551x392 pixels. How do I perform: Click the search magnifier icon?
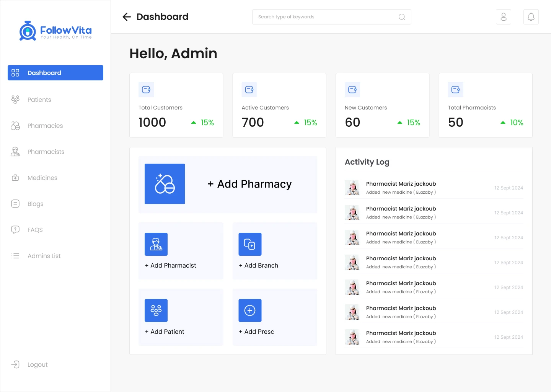coord(401,17)
